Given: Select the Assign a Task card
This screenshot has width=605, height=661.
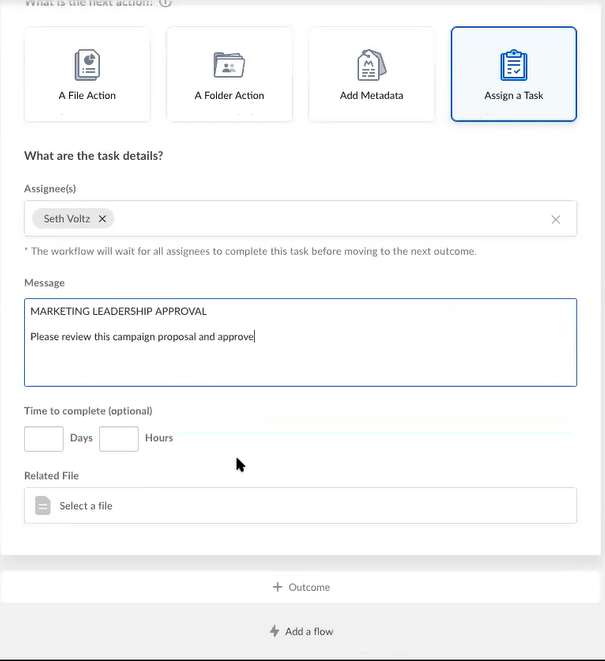Looking at the screenshot, I should coord(514,74).
